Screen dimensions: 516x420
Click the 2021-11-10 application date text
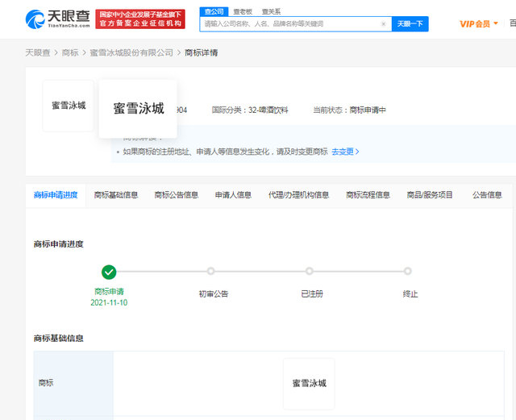(109, 303)
